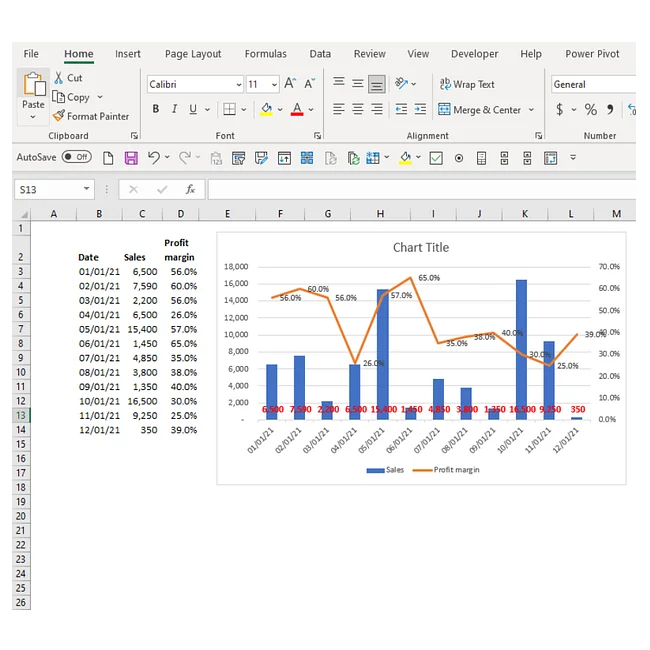
Task: Click the Save icon in quick access toolbar
Action: [131, 158]
